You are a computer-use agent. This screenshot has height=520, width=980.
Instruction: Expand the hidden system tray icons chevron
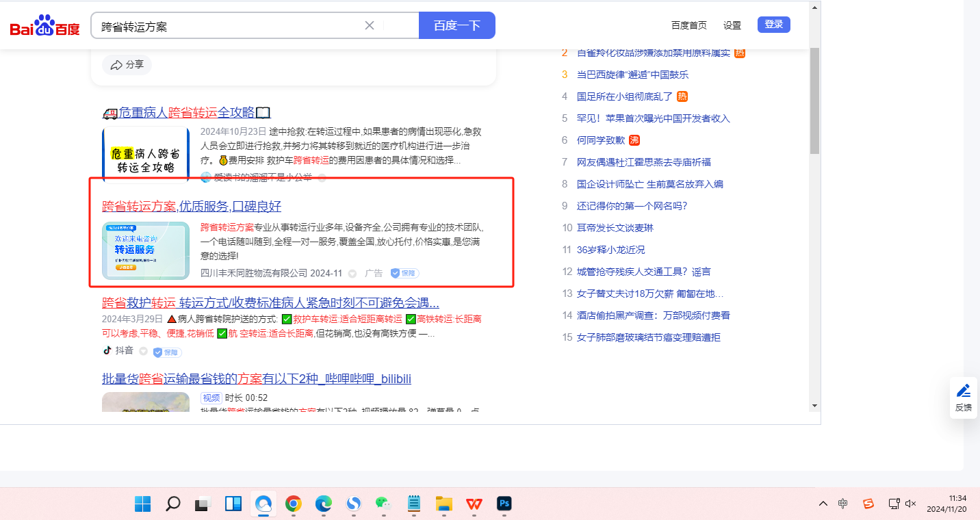[x=823, y=504]
